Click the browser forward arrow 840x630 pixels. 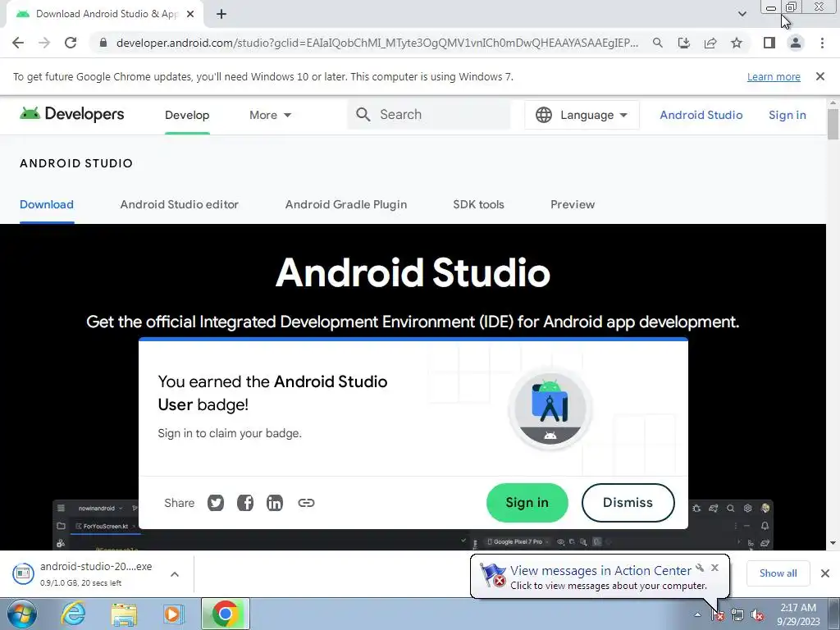(44, 43)
